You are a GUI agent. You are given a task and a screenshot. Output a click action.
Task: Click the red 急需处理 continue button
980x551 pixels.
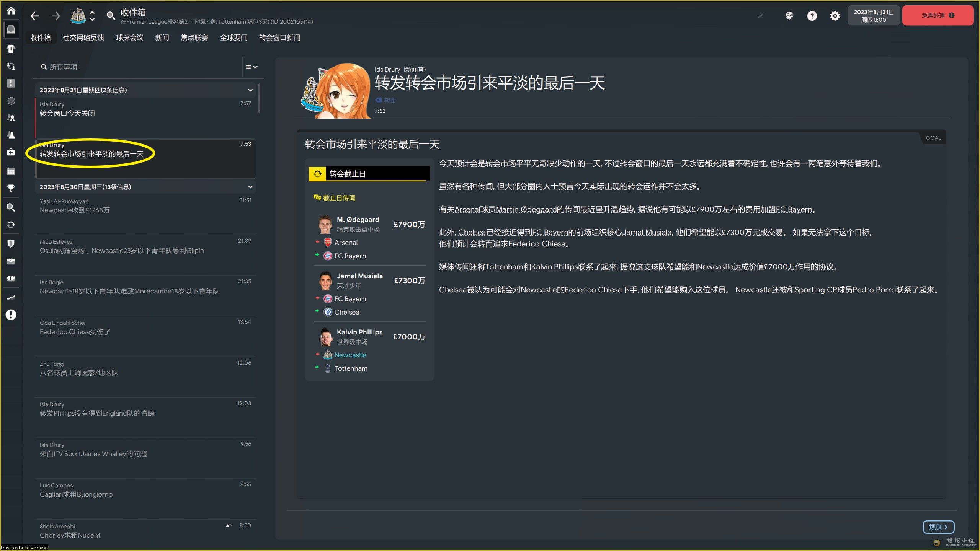click(x=938, y=16)
